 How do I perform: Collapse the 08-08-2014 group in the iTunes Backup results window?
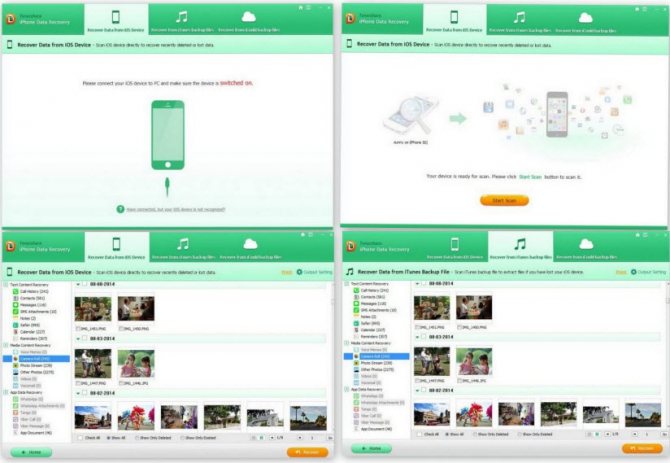(417, 283)
